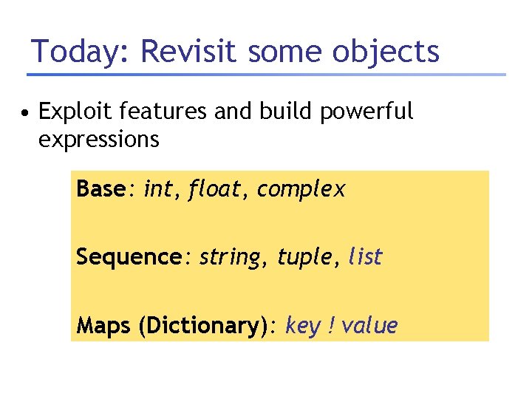Image resolution: width=532 pixels, height=399 pixels.
Task: Click the bold "Sequence" label
Action: tap(128, 257)
